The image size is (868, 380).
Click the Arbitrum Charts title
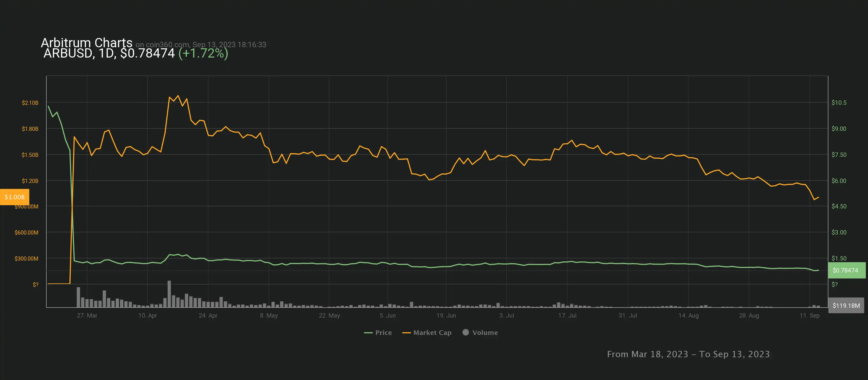click(87, 43)
